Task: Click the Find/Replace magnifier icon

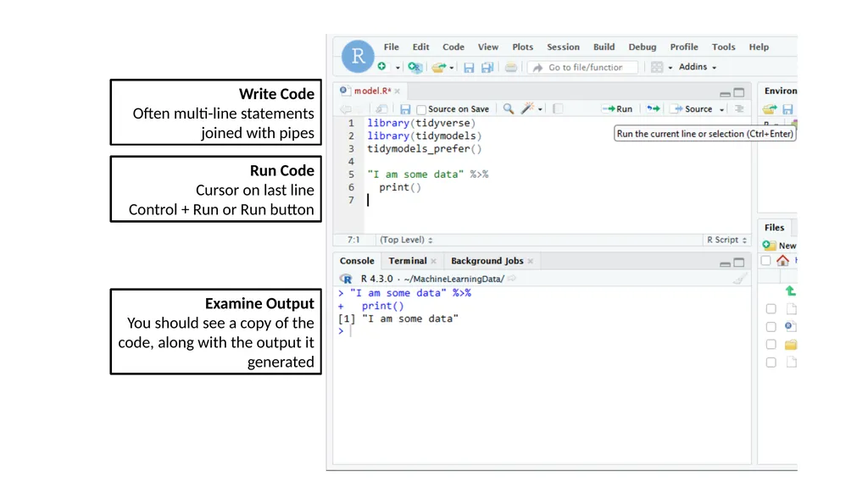Action: click(509, 108)
